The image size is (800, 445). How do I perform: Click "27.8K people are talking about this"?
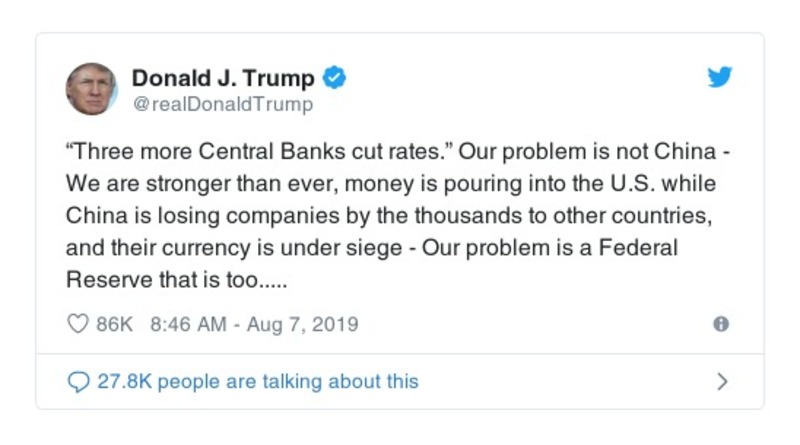[x=258, y=381]
